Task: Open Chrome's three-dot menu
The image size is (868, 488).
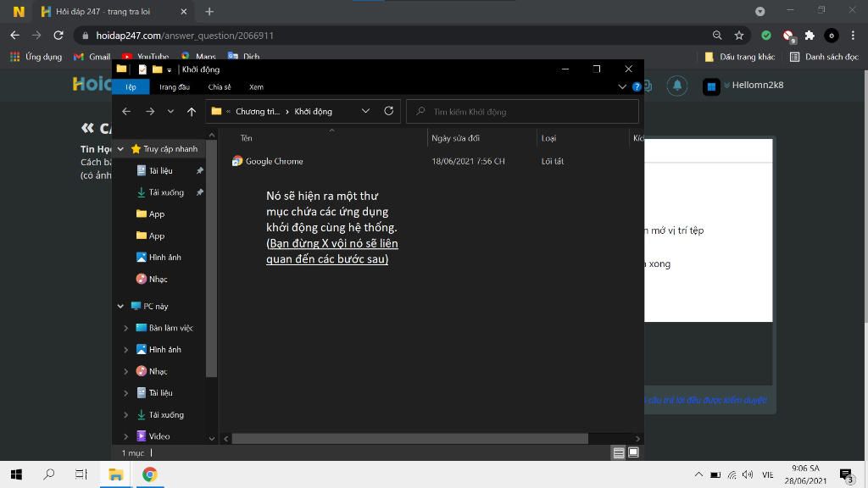Action: [853, 36]
